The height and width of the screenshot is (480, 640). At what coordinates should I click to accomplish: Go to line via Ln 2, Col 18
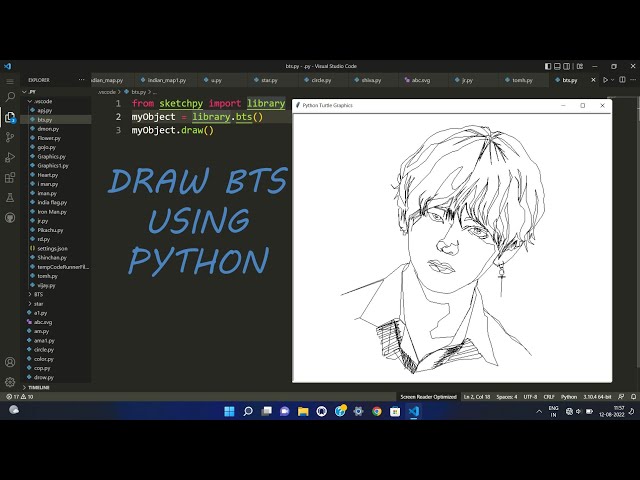pos(477,397)
